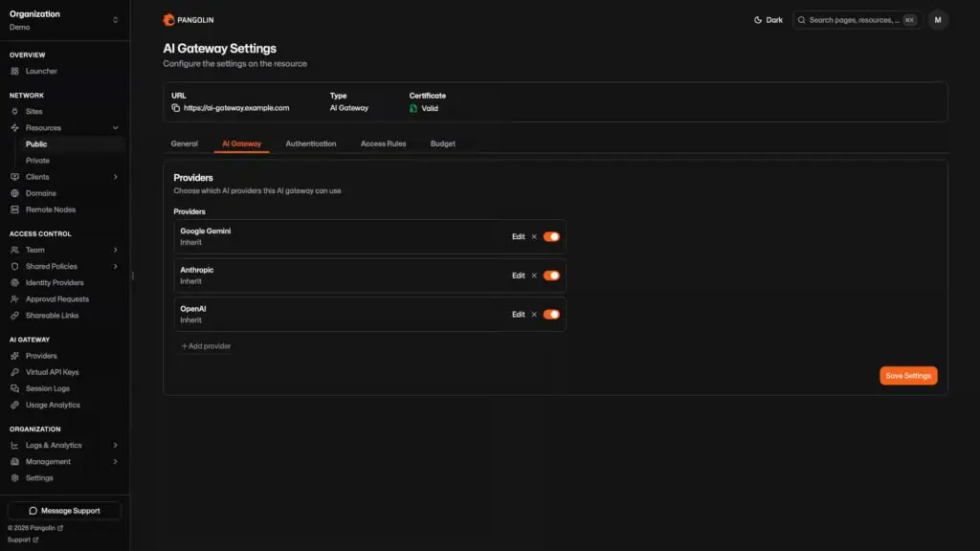980x551 pixels.
Task: Toggle off the Google Gemini provider
Action: 551,237
